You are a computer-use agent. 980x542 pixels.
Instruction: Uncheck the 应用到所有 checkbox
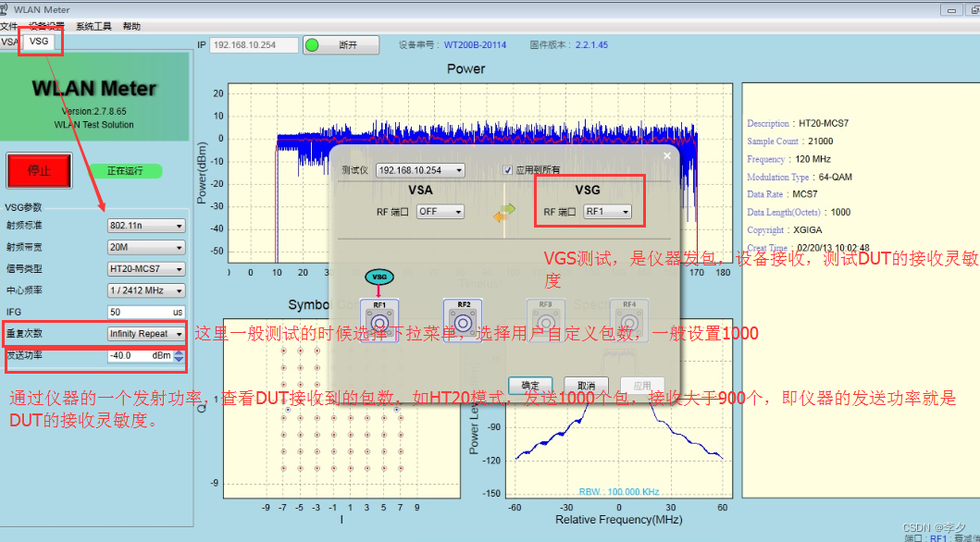(x=508, y=169)
